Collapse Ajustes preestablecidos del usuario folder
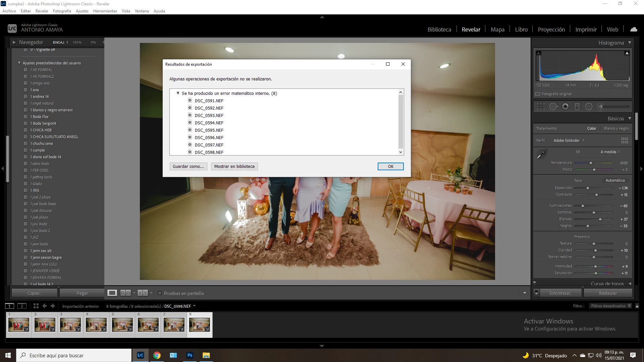 (x=19, y=63)
